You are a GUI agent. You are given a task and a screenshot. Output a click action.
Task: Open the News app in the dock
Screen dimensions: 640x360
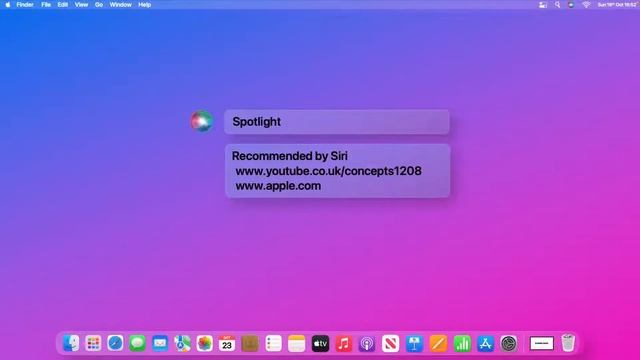[x=391, y=343]
